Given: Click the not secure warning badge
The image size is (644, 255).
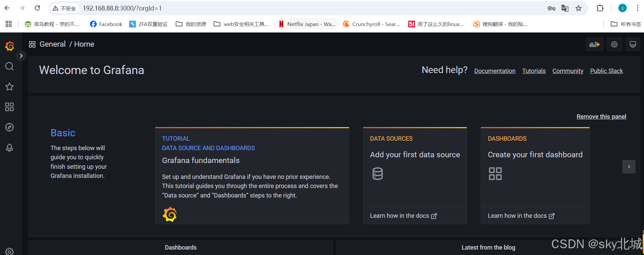Looking at the screenshot, I should (64, 8).
